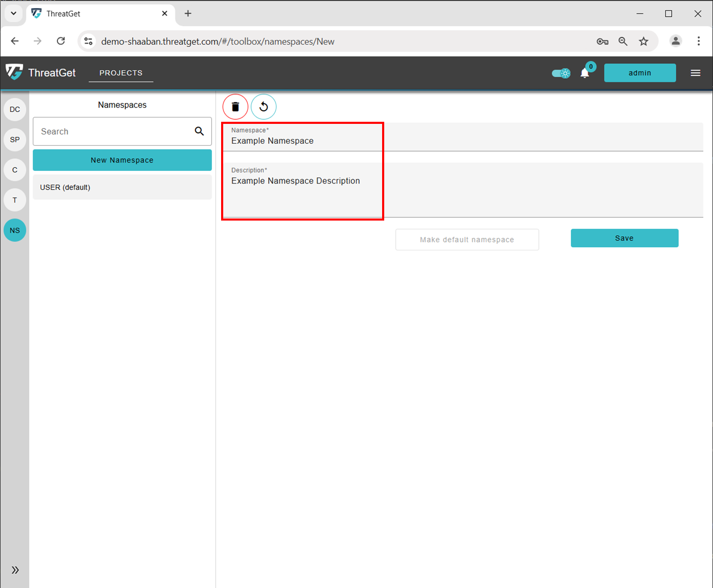Screen dimensions: 713x588
Task: Click the red trash delete icon
Action: point(235,107)
